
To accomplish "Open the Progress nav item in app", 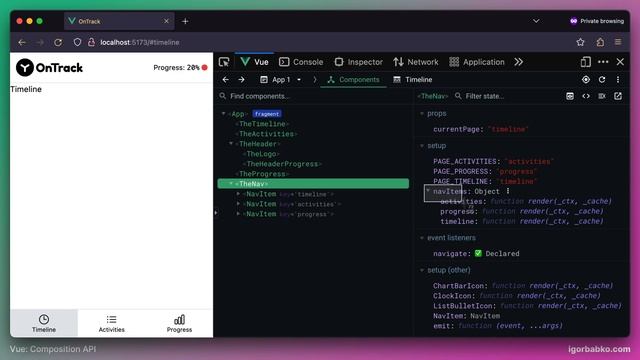I will pos(179,323).
